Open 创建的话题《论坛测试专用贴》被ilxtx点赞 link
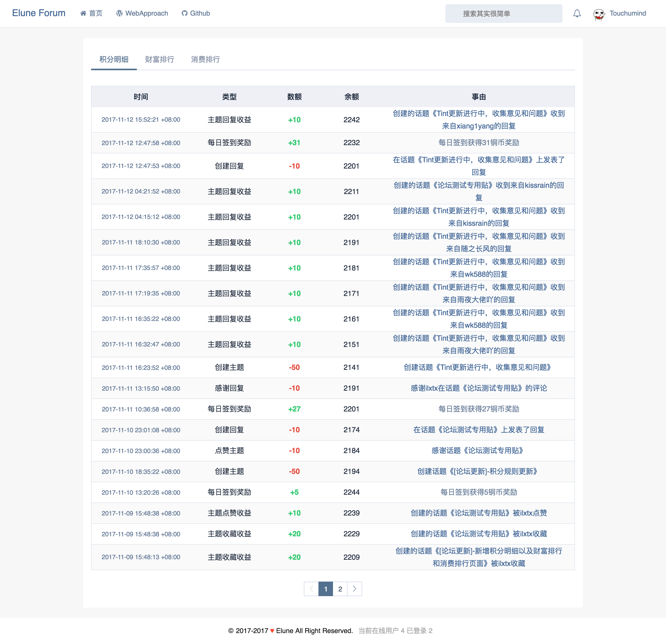Image resolution: width=666 pixels, height=644 pixels. click(478, 513)
